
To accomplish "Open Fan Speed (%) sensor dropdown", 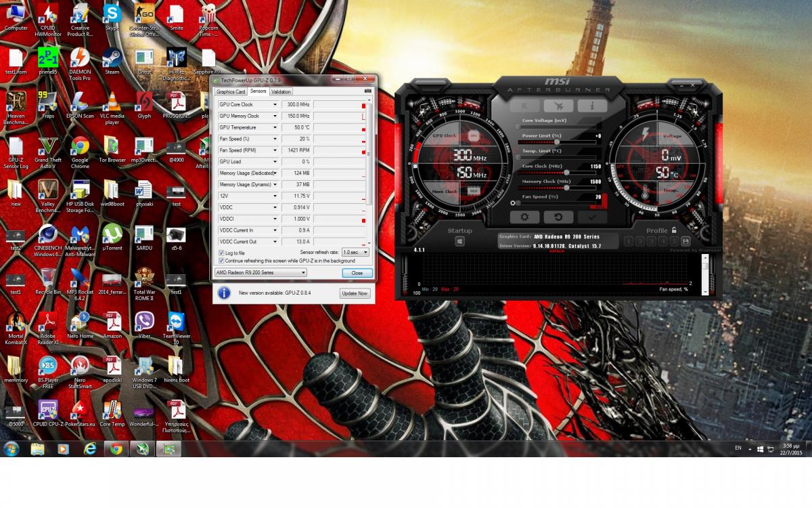I will click(275, 139).
